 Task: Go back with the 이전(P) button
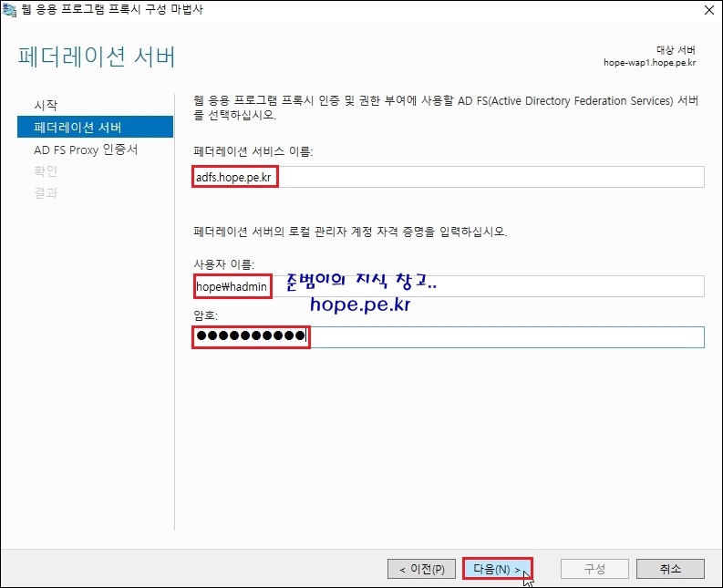coord(421,569)
